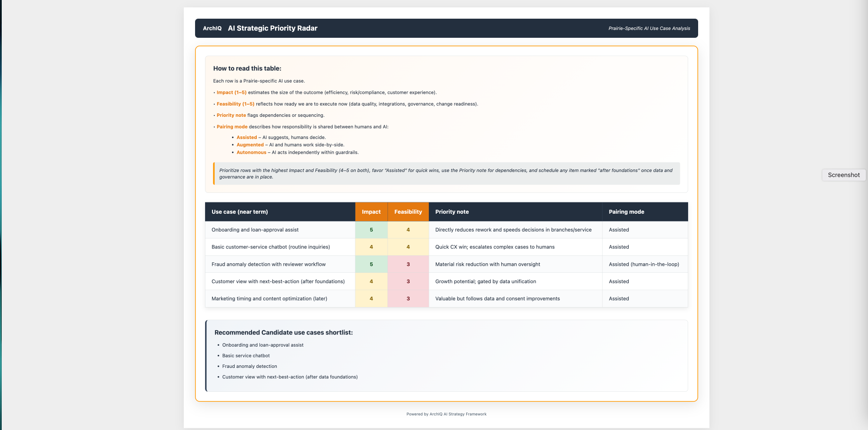
Task: Select the Use case (near term) header
Action: pyautogui.click(x=239, y=212)
